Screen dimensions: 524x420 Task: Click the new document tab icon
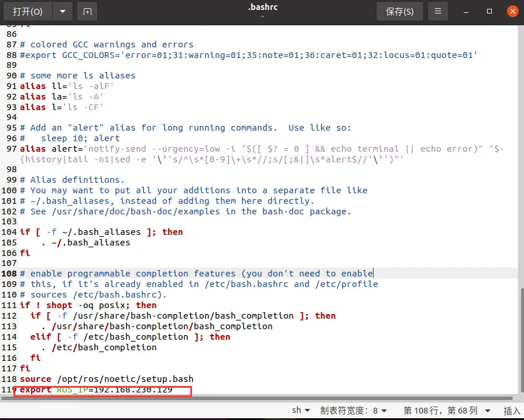pyautogui.click(x=87, y=12)
